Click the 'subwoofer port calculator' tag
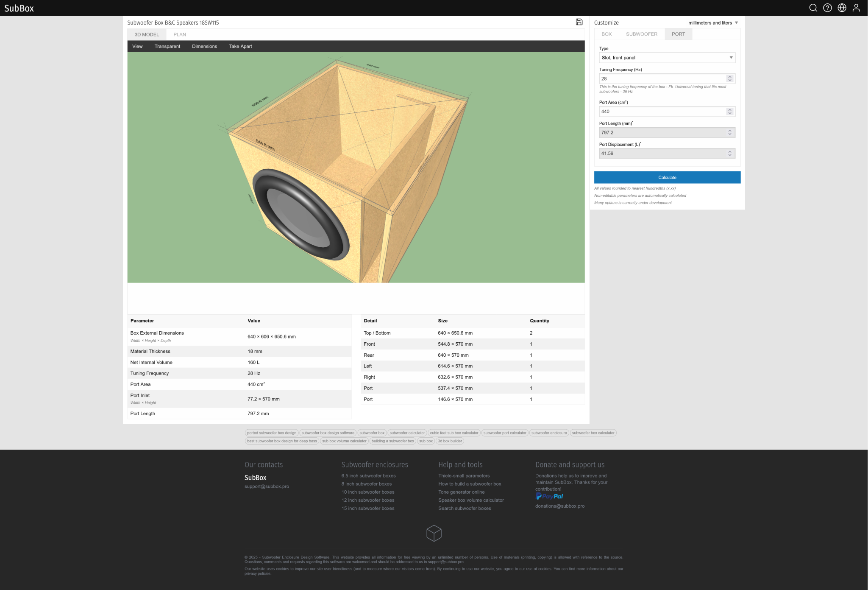This screenshot has width=868, height=590. [x=505, y=433]
